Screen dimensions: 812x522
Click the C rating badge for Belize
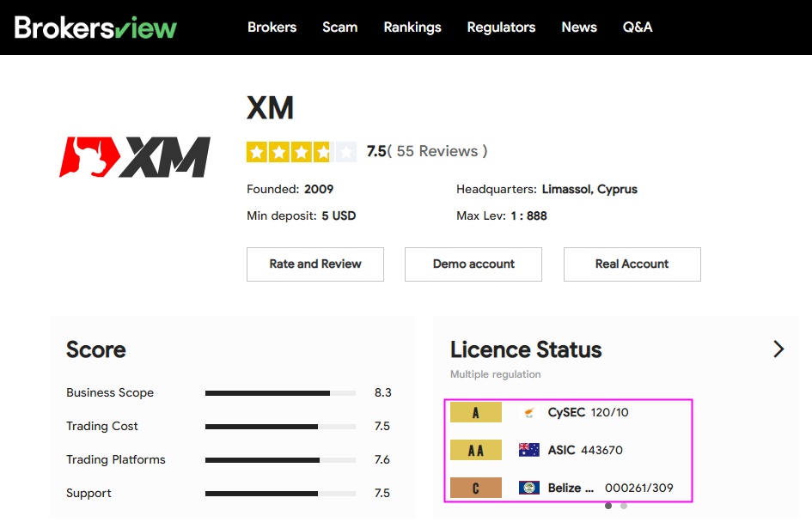click(x=476, y=488)
